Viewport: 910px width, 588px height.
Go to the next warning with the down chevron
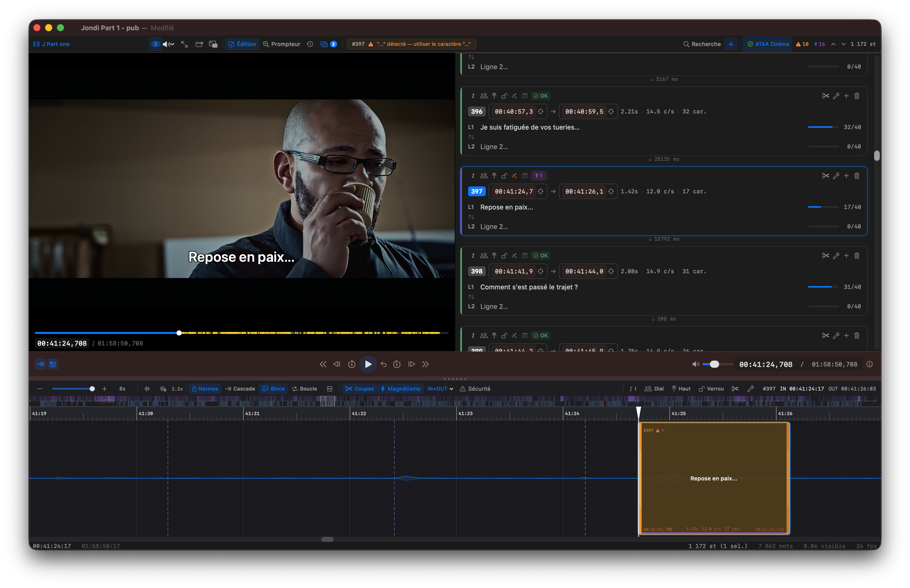coord(843,44)
